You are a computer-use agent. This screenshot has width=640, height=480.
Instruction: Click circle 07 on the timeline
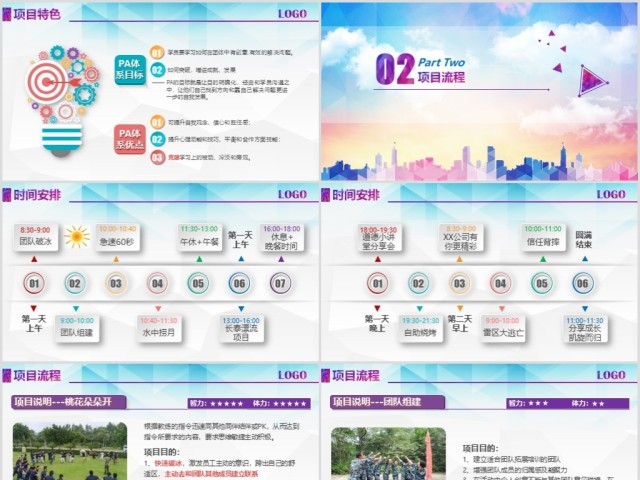tap(280, 283)
